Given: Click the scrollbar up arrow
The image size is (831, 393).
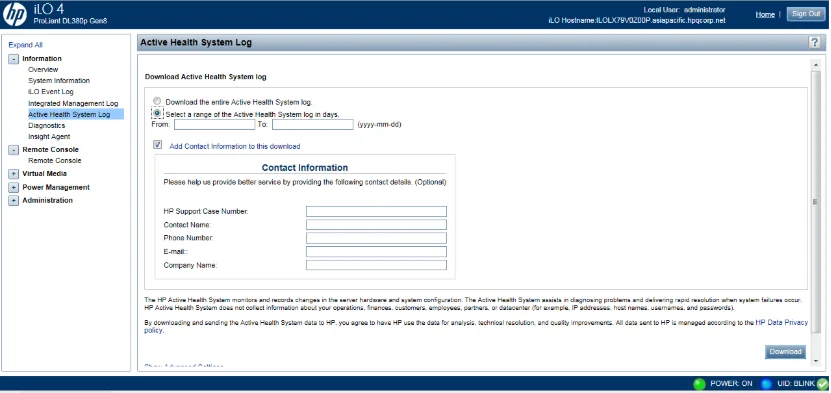Looking at the screenshot, I should [x=815, y=65].
